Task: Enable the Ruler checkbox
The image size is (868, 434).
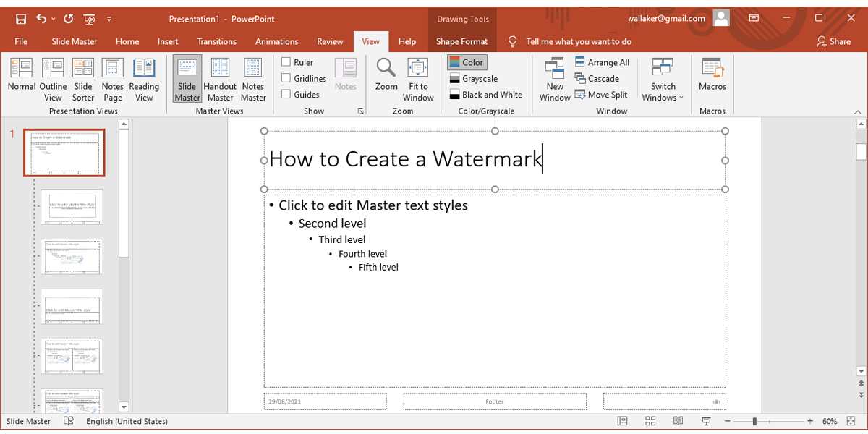Action: click(x=285, y=61)
